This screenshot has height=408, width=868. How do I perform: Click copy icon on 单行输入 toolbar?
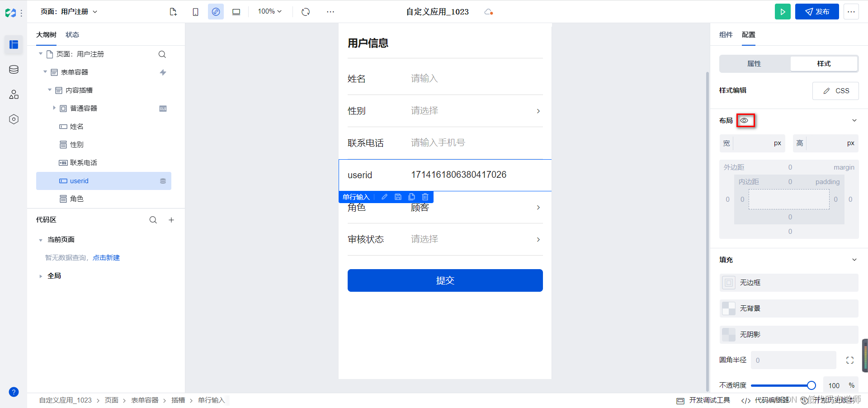411,197
